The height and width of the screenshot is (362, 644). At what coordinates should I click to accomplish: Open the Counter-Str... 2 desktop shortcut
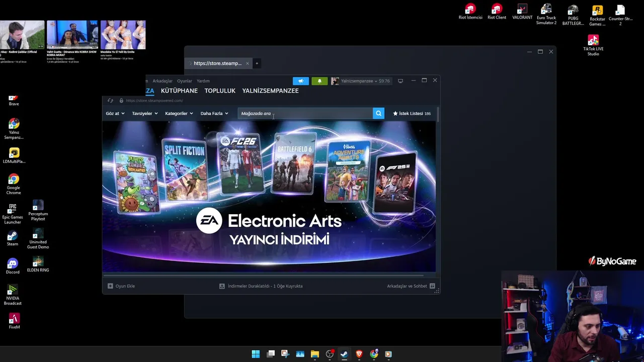point(620,15)
